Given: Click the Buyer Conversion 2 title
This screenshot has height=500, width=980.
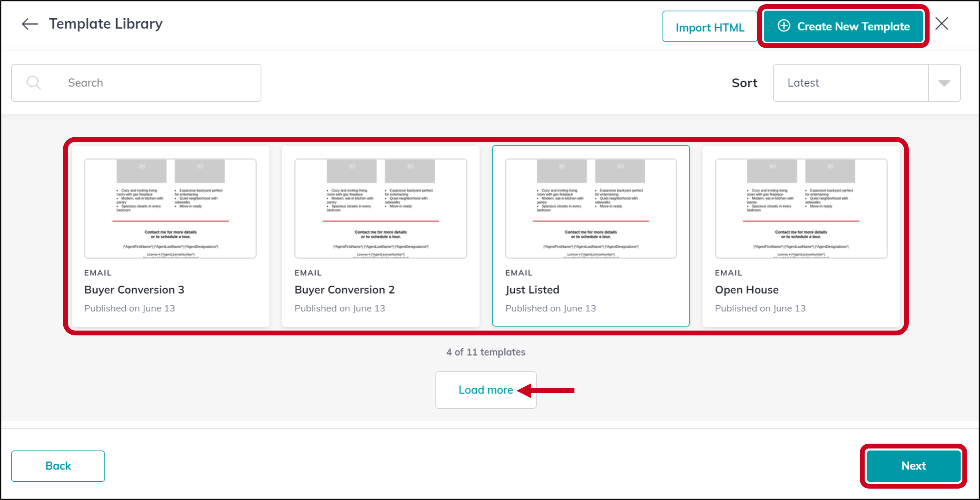Looking at the screenshot, I should click(x=344, y=290).
